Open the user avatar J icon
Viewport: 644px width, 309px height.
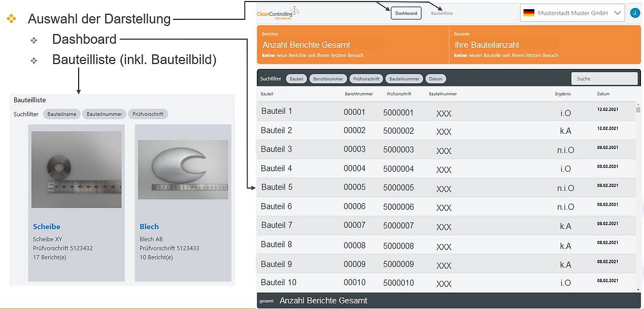pos(634,13)
